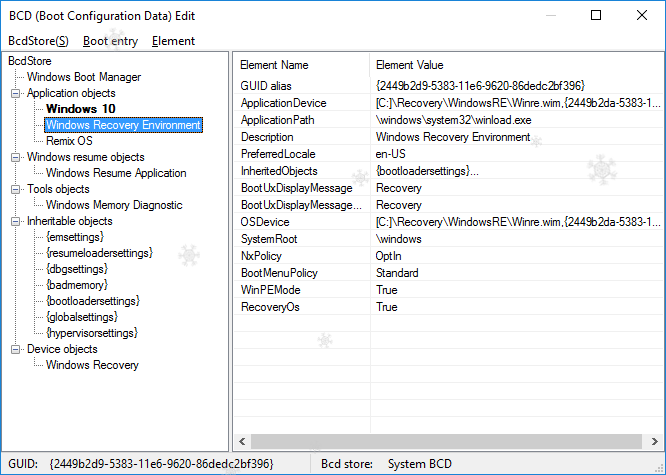This screenshot has height=475, width=666.
Task: Select the {resumeloadersettings} object
Action: [x=99, y=253]
